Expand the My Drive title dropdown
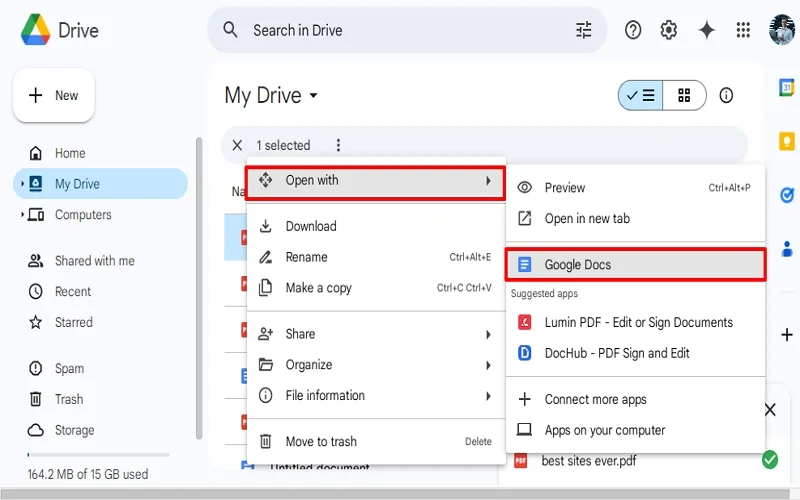Image resolution: width=800 pixels, height=500 pixels. coord(314,95)
